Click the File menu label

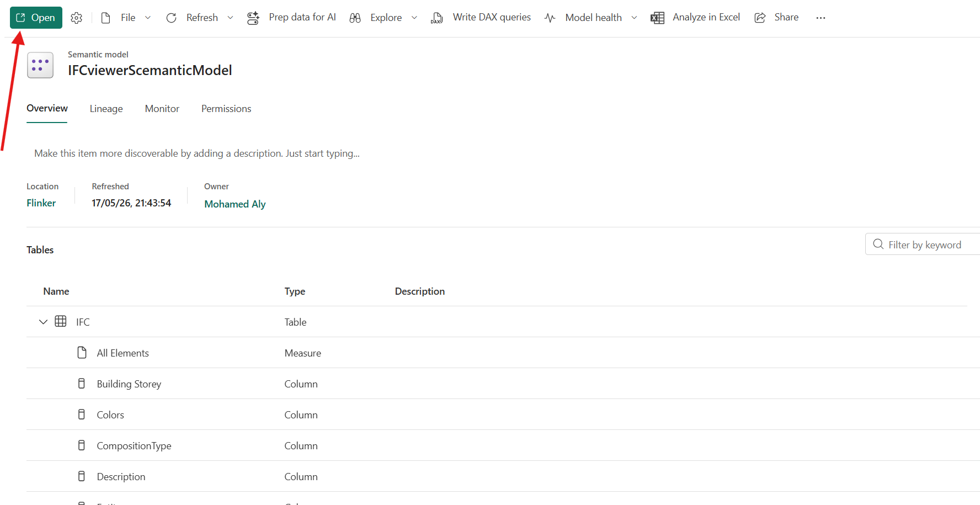click(128, 18)
